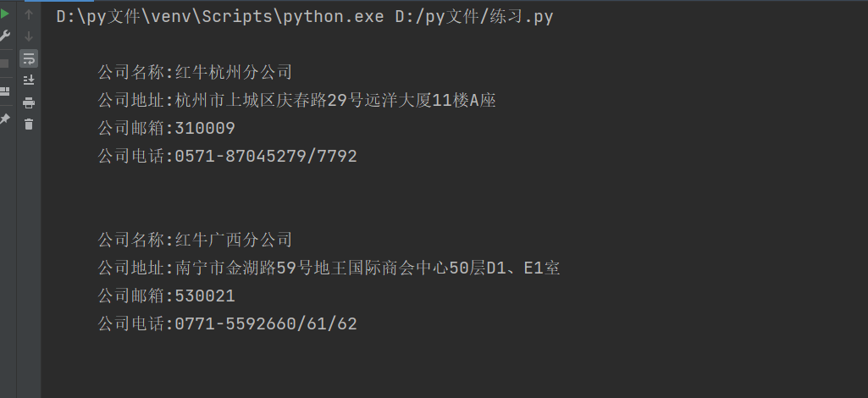Click phone number line 0771-5592660/61/62
Viewport: 868px width, 398px height.
227,324
